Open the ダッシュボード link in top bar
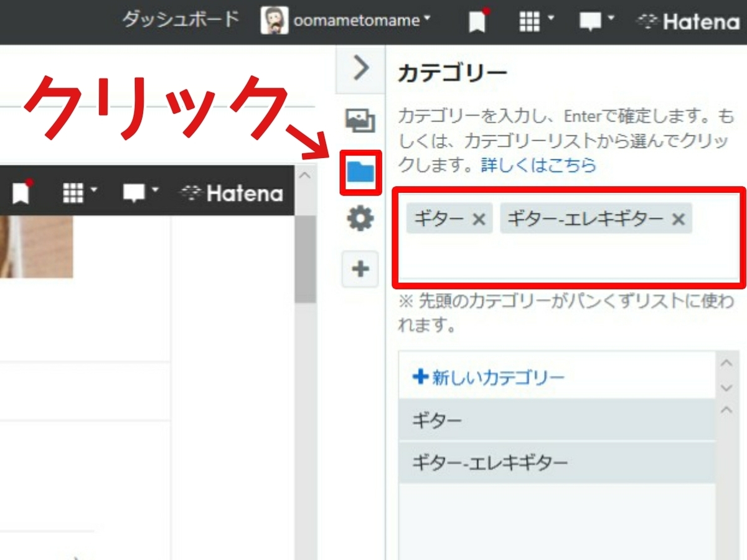 pos(180,20)
